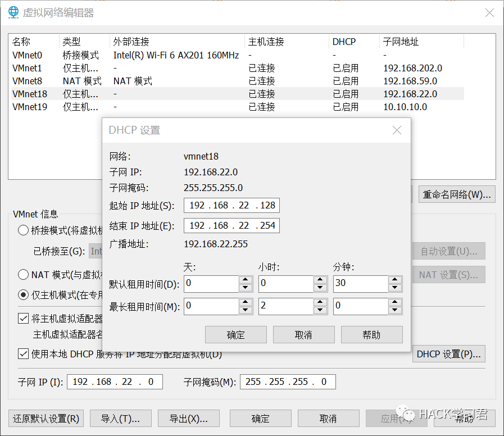Decrease max lease minutes with down arrow

click(396, 310)
